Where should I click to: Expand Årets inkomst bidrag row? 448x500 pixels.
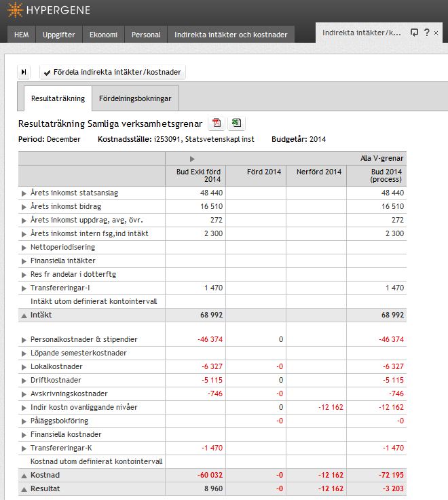pyautogui.click(x=24, y=207)
